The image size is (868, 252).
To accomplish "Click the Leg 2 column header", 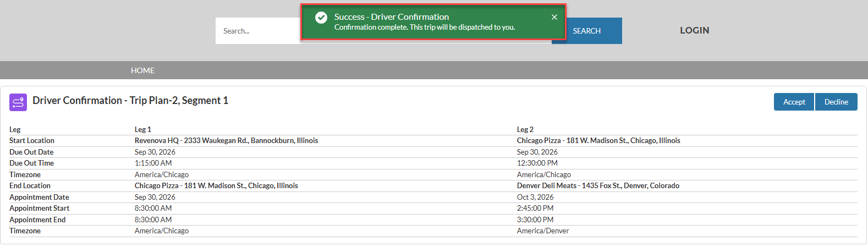I will (525, 129).
